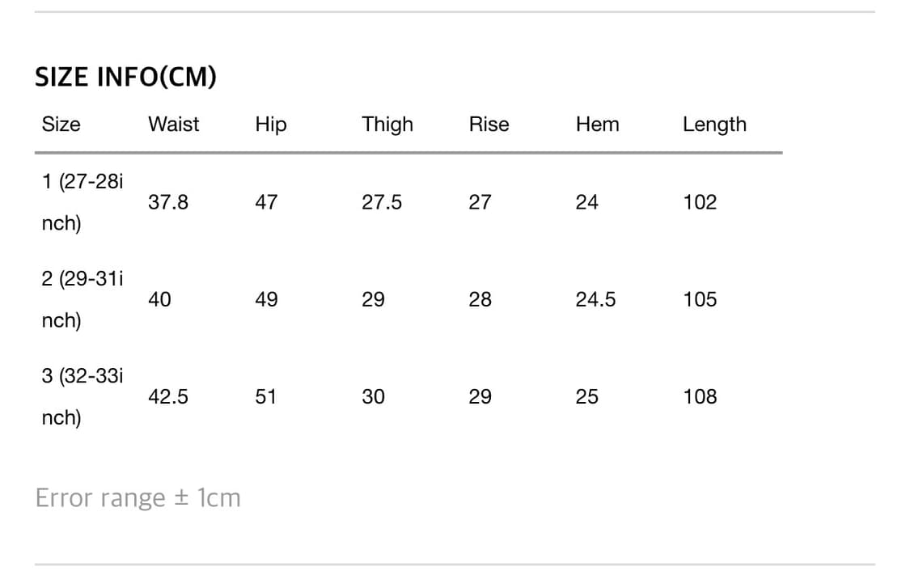The height and width of the screenshot is (588, 910).
Task: Select the Length column header
Action: click(714, 125)
